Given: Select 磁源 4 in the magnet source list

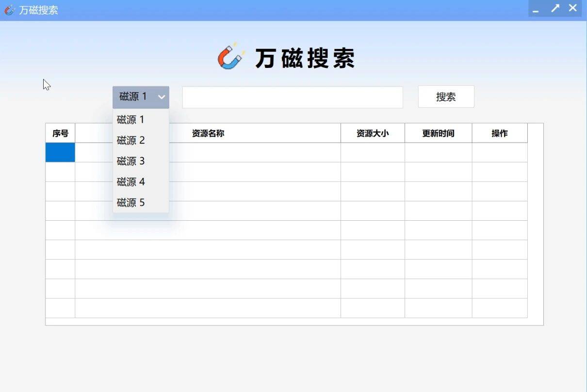Looking at the screenshot, I should (130, 181).
